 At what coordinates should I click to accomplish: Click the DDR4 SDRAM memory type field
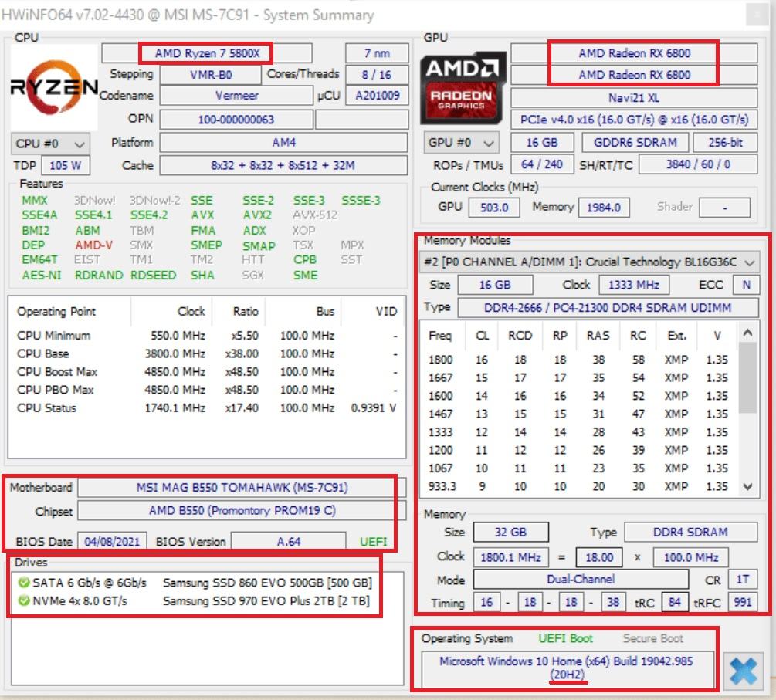[690, 533]
